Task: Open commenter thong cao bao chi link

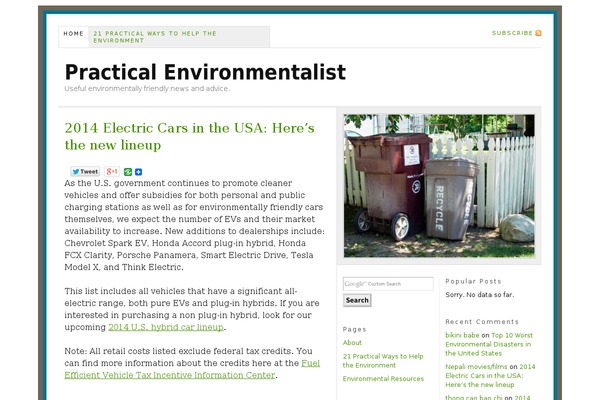Action: [x=474, y=397]
